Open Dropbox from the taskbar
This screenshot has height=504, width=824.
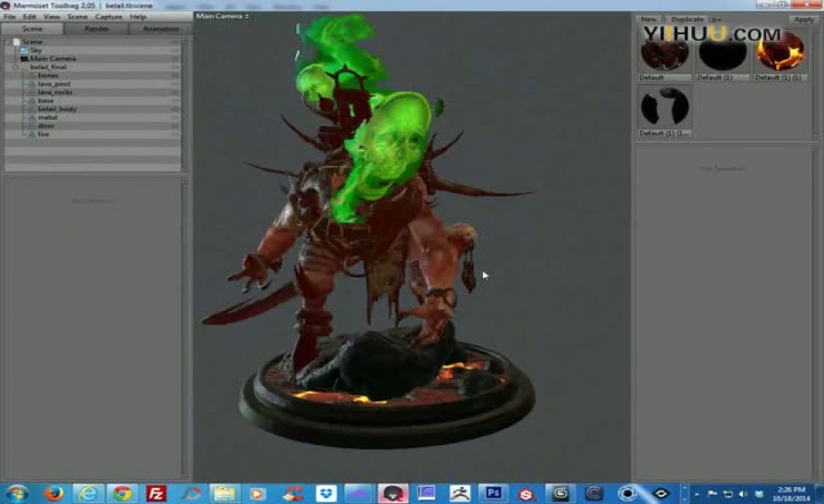coord(326,494)
